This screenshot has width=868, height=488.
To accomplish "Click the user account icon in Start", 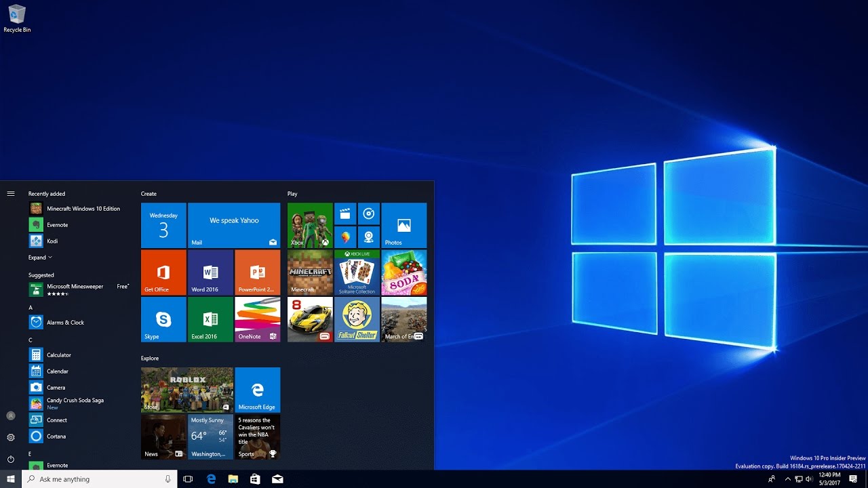I will (x=11, y=415).
